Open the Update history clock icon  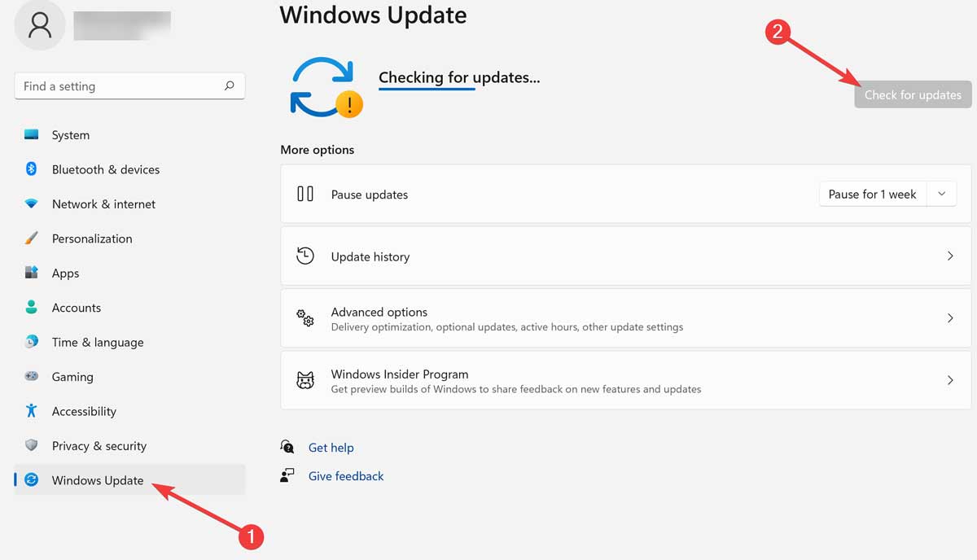(304, 256)
